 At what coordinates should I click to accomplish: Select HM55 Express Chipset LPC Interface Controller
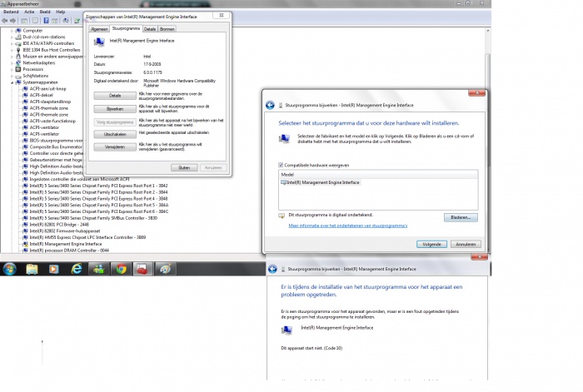coord(87,238)
